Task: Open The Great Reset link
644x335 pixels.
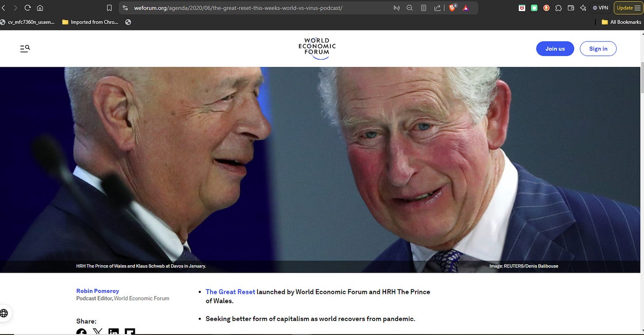Action: (x=230, y=292)
